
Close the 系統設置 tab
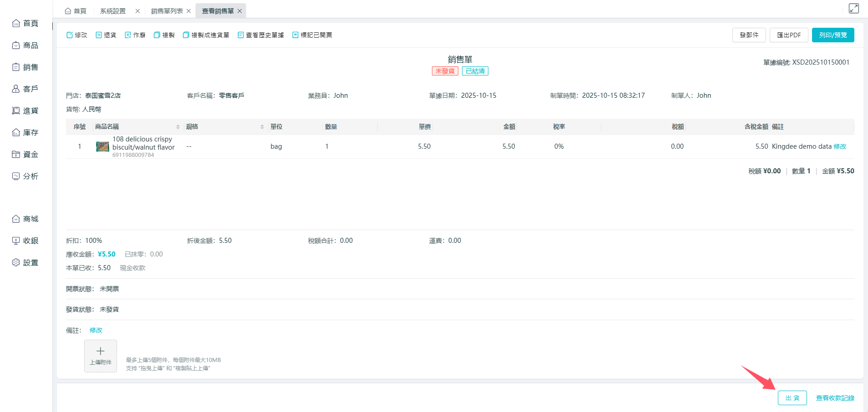click(x=137, y=11)
